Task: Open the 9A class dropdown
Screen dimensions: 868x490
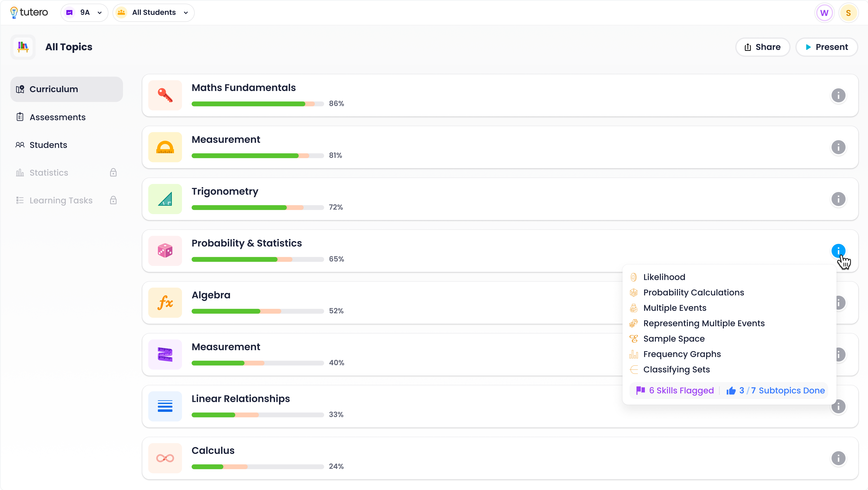Action: pyautogui.click(x=85, y=13)
